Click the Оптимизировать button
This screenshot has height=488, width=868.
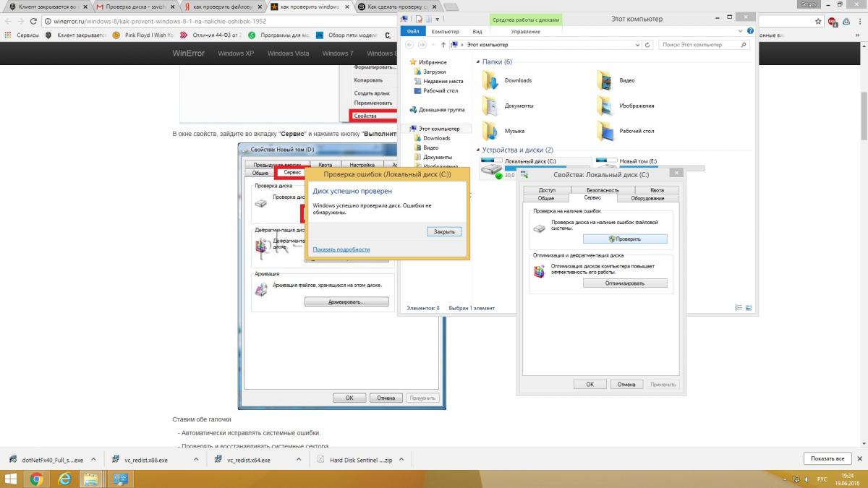625,283
